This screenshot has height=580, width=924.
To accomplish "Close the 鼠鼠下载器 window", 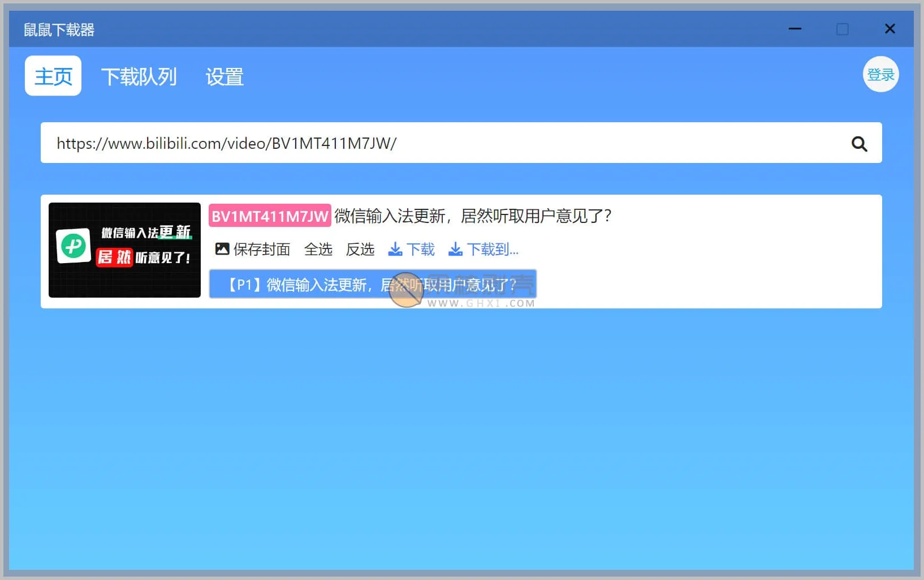I will (x=890, y=29).
